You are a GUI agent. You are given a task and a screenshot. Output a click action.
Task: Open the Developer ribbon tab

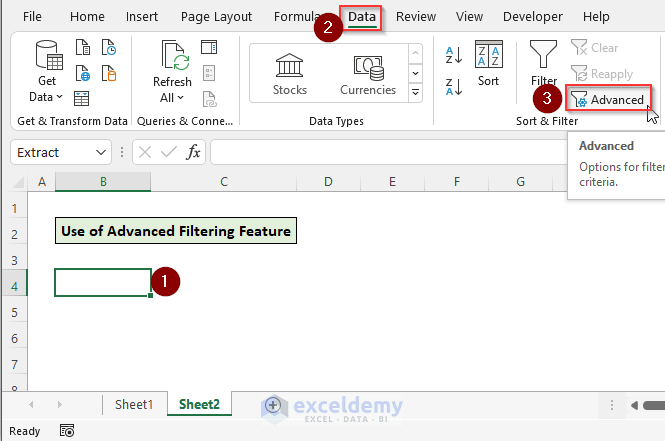pos(532,17)
